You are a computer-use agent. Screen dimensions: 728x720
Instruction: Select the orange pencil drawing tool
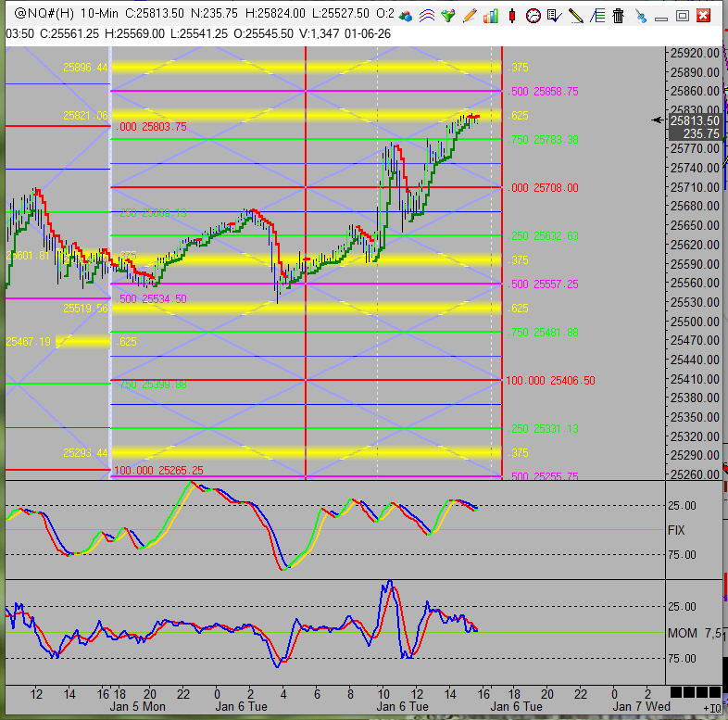click(x=470, y=16)
